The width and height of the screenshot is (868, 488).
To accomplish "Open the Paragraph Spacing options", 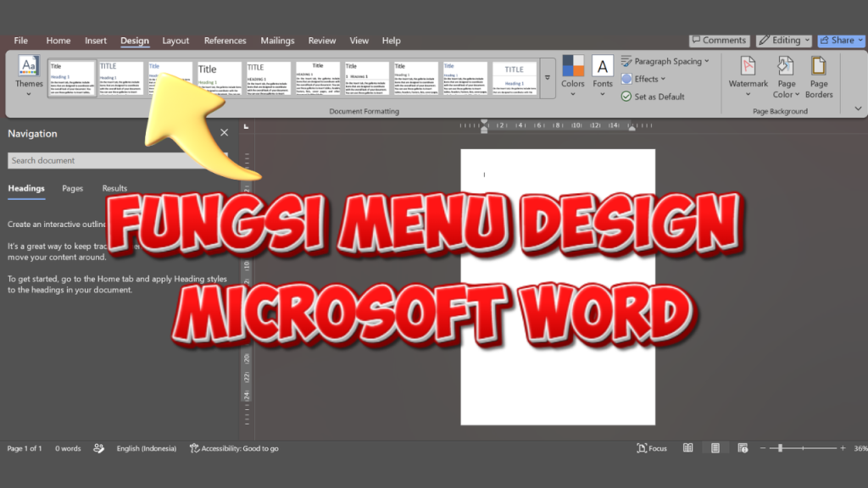I will tap(665, 61).
